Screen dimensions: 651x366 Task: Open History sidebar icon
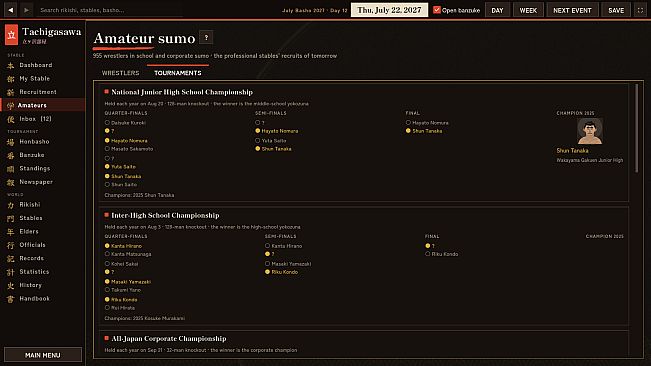click(x=10, y=285)
